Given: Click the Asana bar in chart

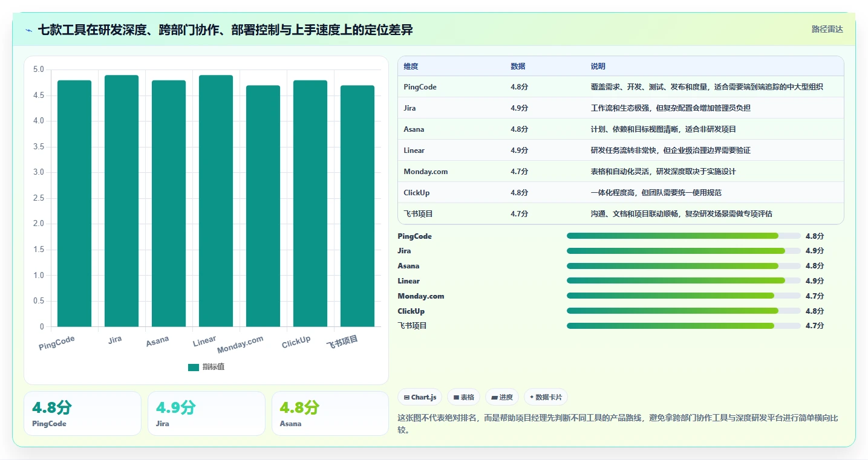Looking at the screenshot, I should [169, 203].
